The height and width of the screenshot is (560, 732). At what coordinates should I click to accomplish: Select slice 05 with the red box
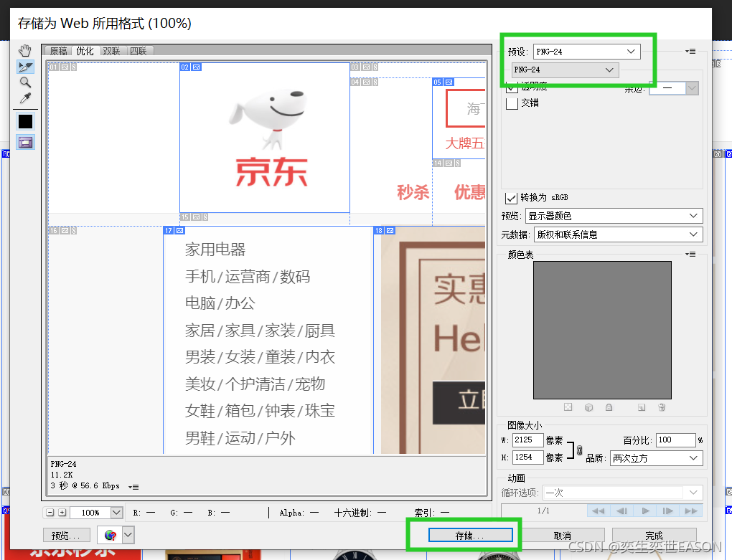click(x=459, y=119)
